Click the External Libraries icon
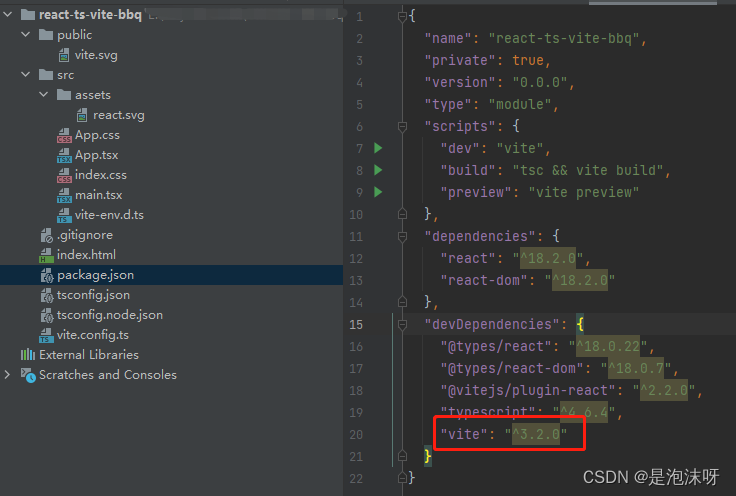Viewport: 736px width, 496px height. (x=28, y=354)
